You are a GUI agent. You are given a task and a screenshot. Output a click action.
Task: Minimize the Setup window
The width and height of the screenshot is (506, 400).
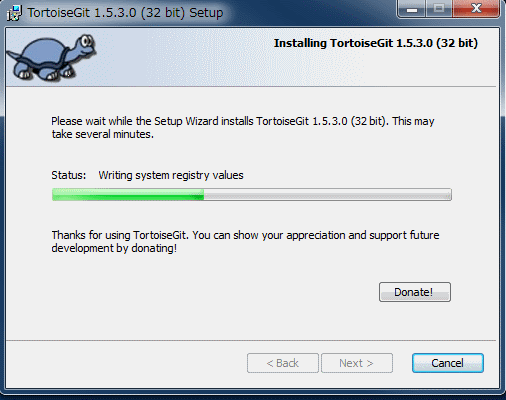(x=411, y=9)
